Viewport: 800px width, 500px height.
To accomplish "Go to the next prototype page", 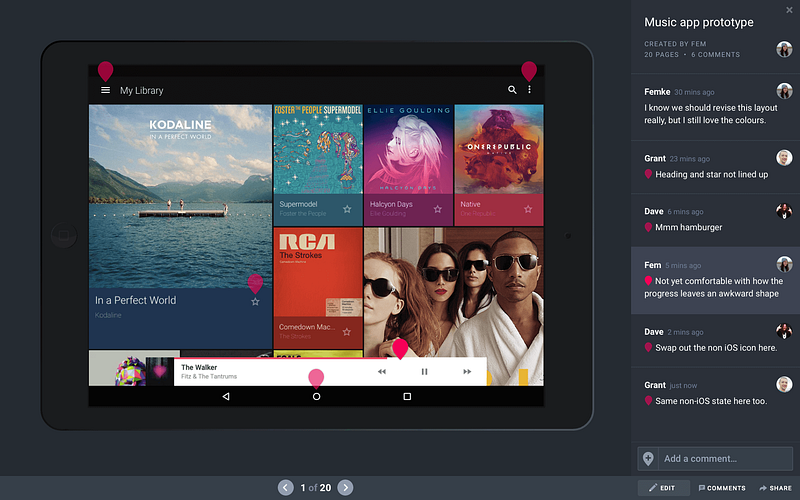I will click(345, 488).
